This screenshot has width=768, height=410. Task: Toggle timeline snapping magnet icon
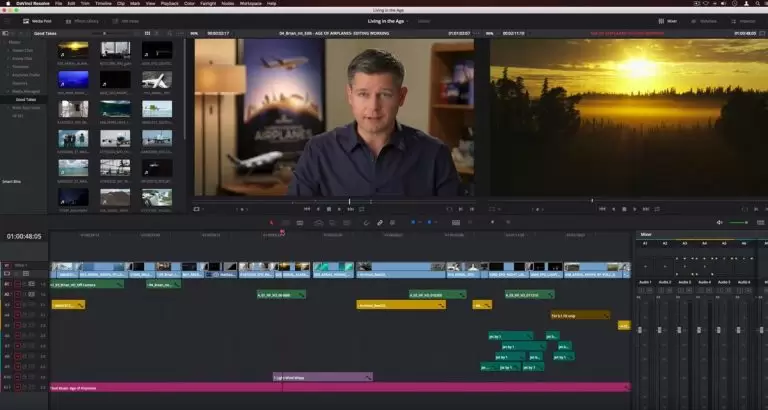[x=367, y=222]
